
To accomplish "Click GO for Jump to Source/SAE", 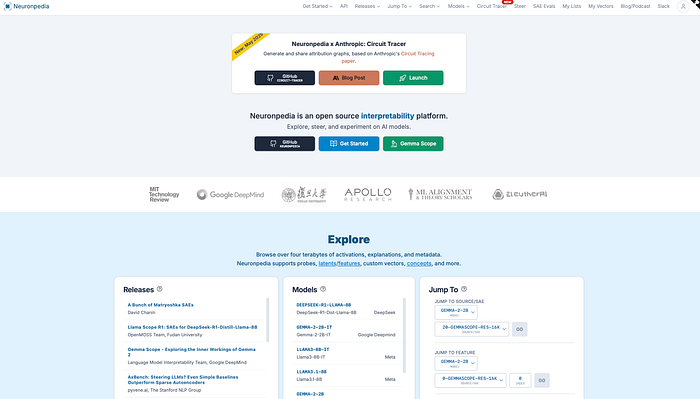I will 520,329.
